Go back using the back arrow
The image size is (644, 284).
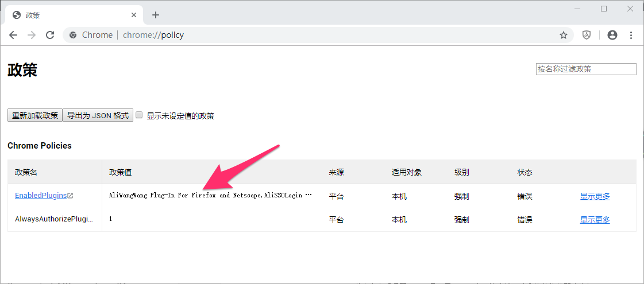pyautogui.click(x=13, y=36)
